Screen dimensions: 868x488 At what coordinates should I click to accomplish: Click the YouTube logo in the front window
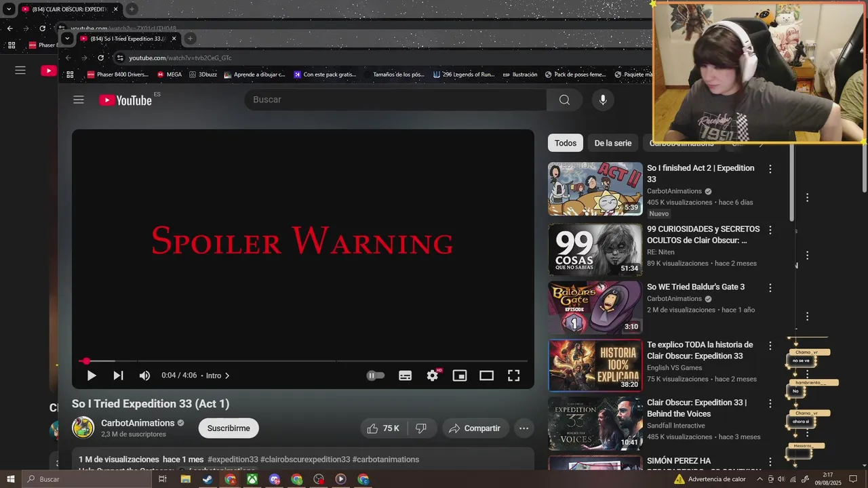[125, 100]
